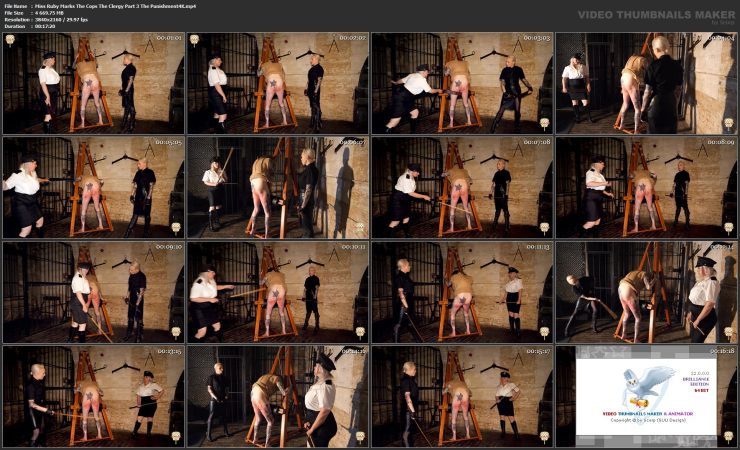Click the Video Thumbnails Maker header logo

(648, 16)
